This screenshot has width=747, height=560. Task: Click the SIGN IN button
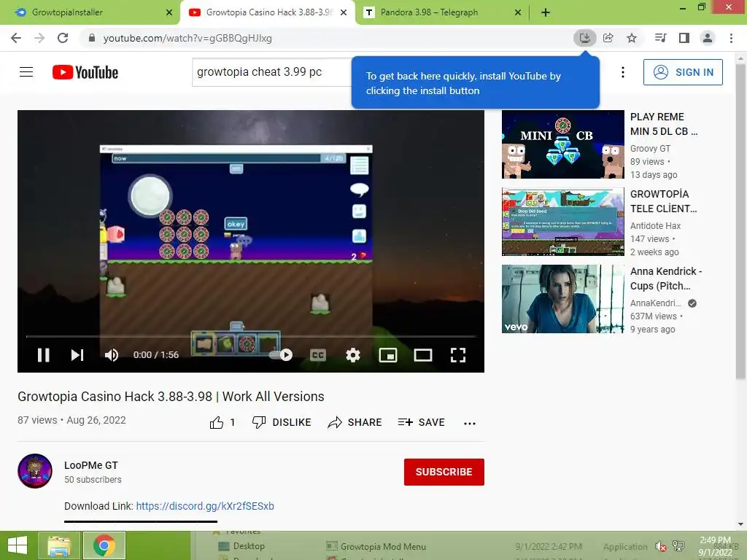[x=683, y=72]
